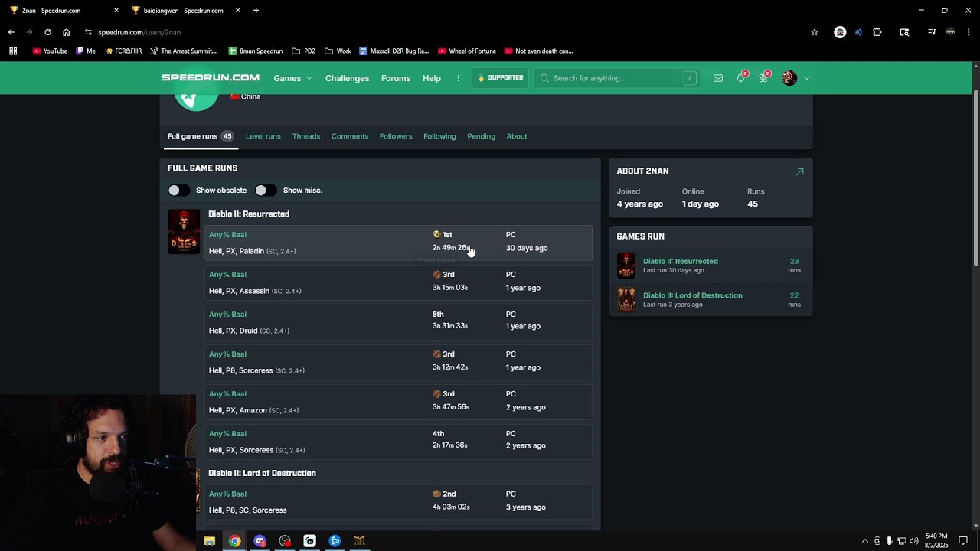980x551 pixels.
Task: Go back in browser history
Action: (11, 32)
